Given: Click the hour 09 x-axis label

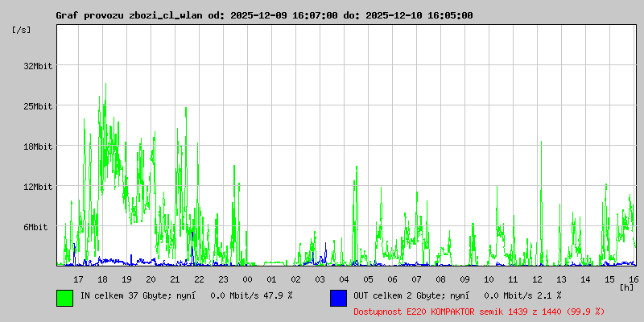Looking at the screenshot, I should click(465, 279).
